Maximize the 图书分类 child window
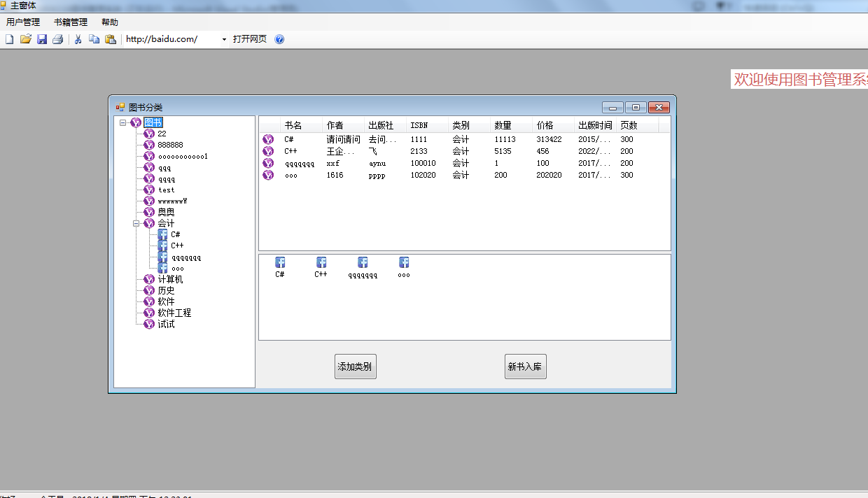This screenshot has height=498, width=868. click(x=636, y=107)
